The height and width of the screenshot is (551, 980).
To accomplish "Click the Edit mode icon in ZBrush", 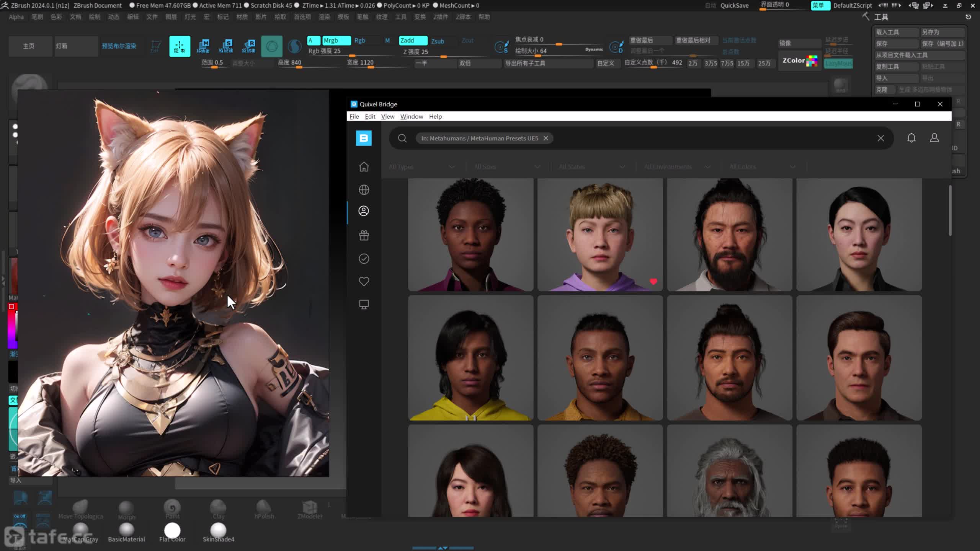I will (155, 46).
